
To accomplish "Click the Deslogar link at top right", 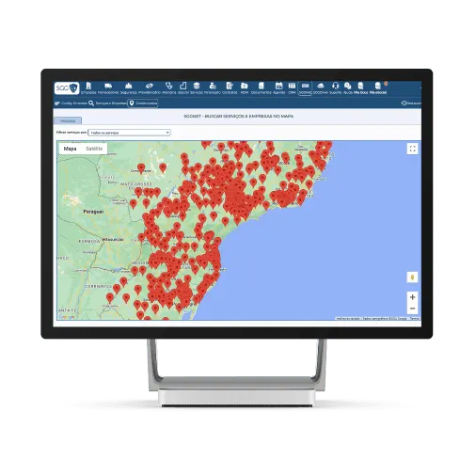I will tap(411, 103).
